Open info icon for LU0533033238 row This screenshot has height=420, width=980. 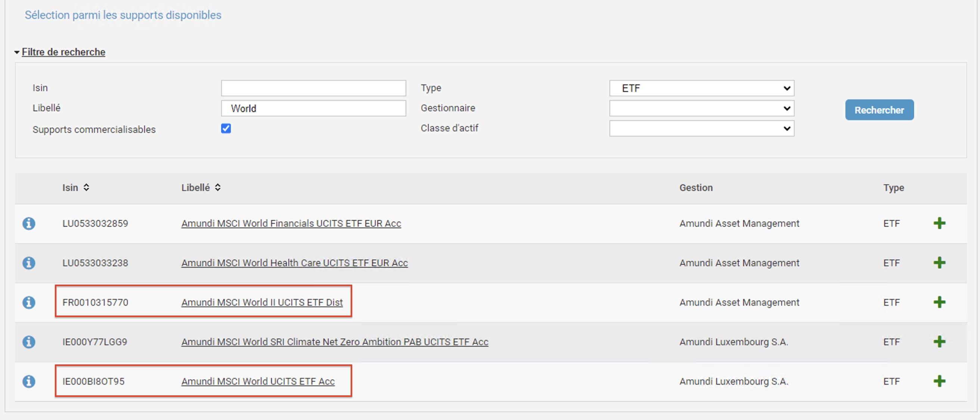pos(28,263)
